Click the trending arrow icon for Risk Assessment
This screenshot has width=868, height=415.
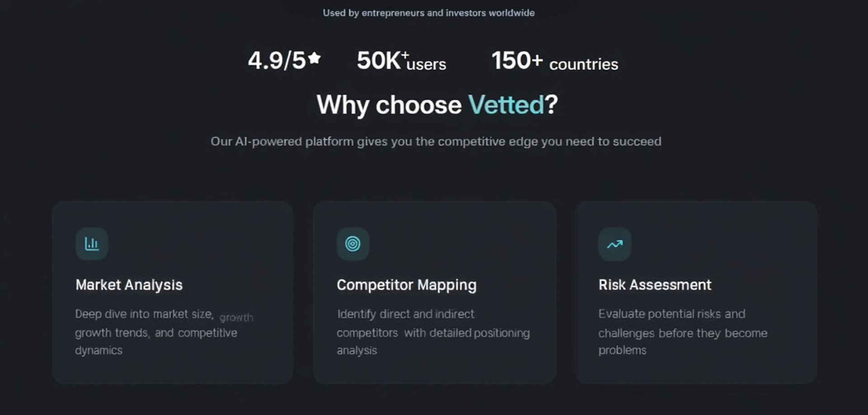click(614, 244)
